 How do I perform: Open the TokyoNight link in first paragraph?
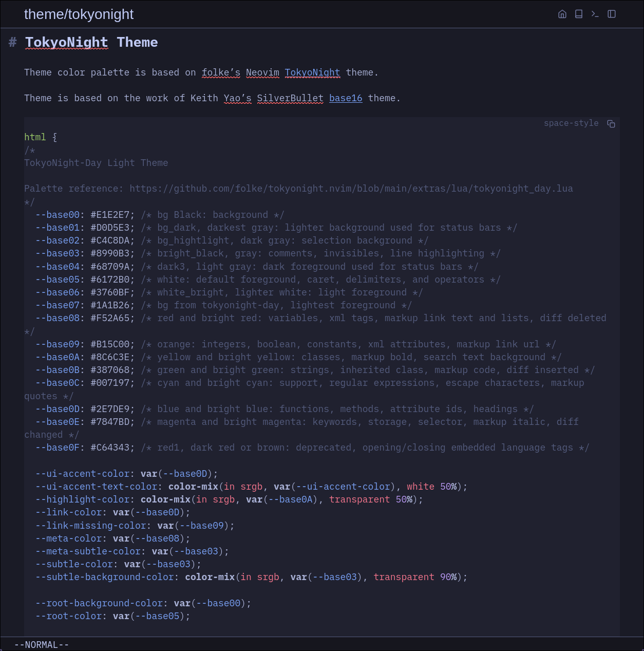click(x=312, y=72)
